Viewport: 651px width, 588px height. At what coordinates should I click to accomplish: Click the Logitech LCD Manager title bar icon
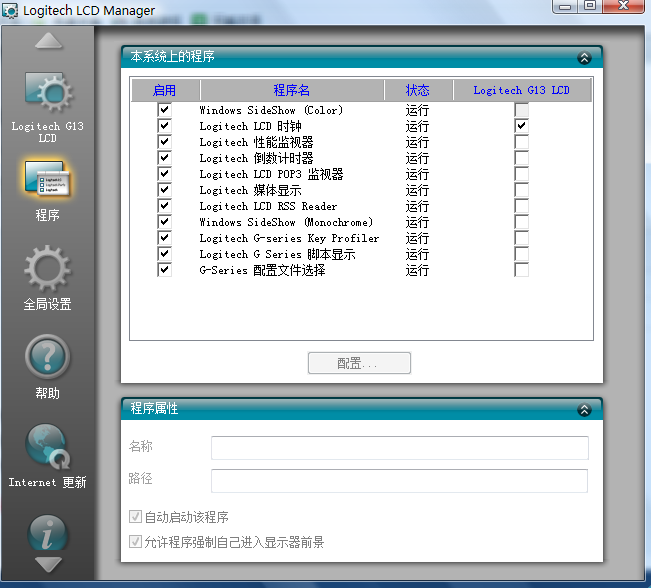click(10, 11)
